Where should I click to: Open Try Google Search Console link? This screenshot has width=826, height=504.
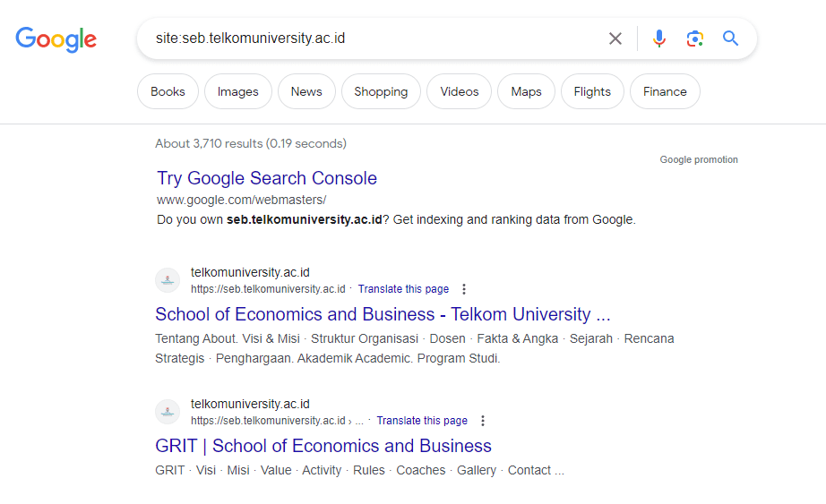(x=267, y=178)
